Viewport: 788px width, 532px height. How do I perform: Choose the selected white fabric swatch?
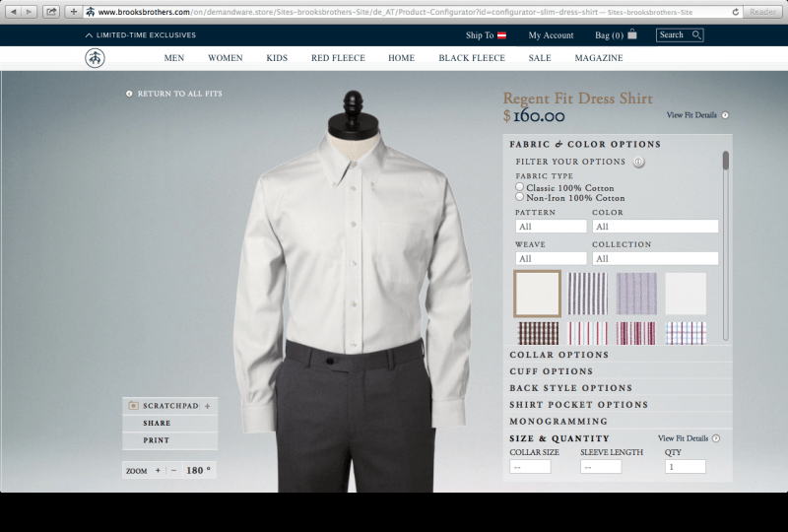[537, 294]
